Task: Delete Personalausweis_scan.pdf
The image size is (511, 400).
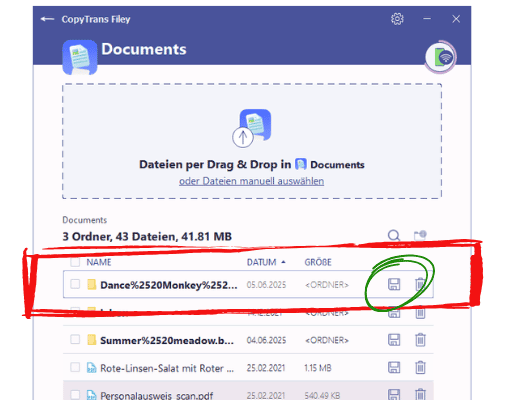Action: tap(420, 395)
